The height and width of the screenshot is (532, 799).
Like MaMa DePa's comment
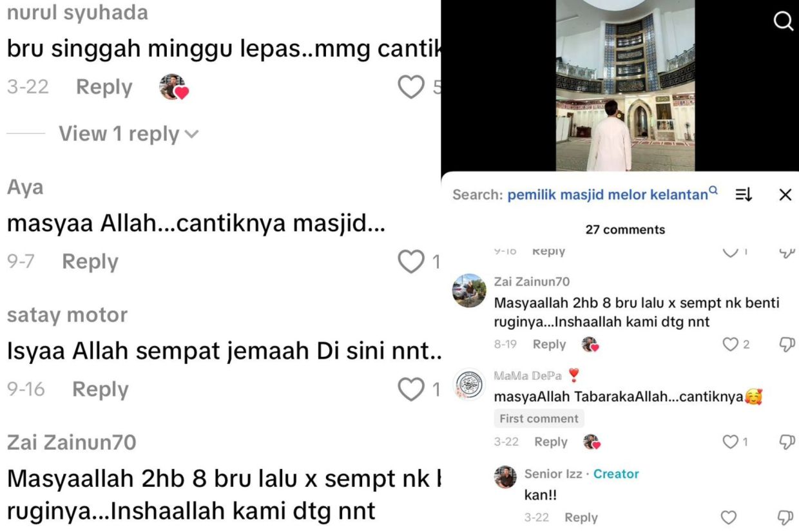(x=730, y=442)
